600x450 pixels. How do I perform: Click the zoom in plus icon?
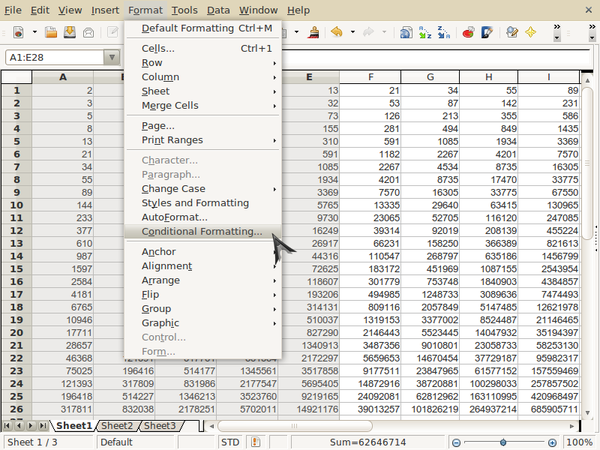coord(552,443)
